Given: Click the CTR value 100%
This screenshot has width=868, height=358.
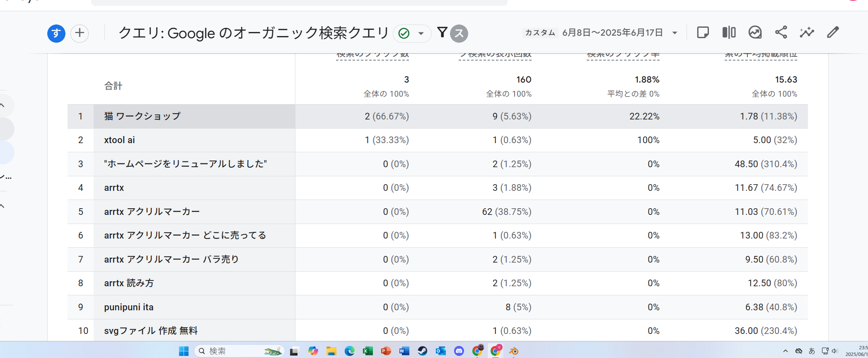Looking at the screenshot, I should pyautogui.click(x=648, y=140).
